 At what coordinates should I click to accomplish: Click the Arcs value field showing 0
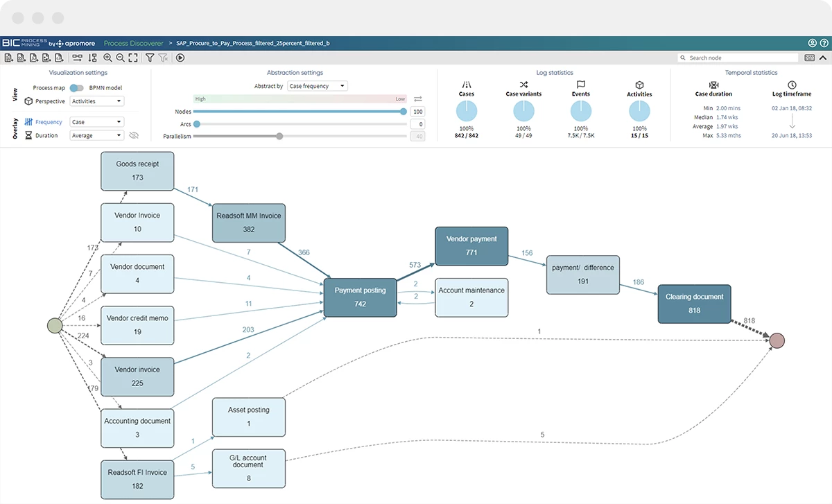(x=417, y=124)
